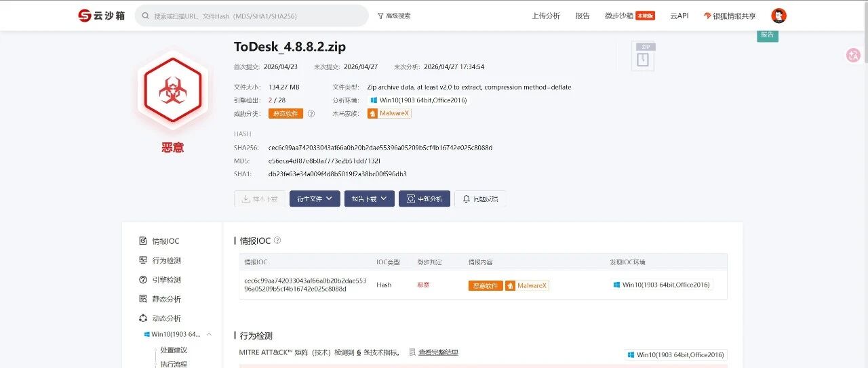The image size is (868, 368).
Task: Click the red biohazard malicious verdict badge
Action: pyautogui.click(x=173, y=89)
